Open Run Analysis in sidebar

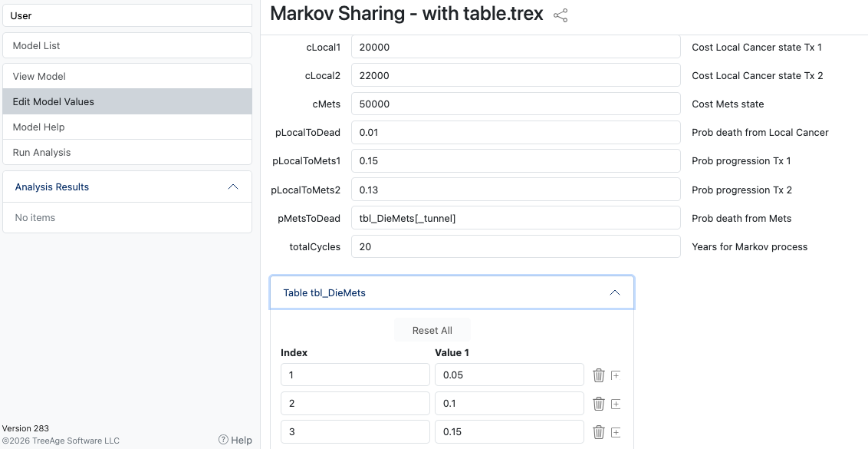tap(127, 153)
